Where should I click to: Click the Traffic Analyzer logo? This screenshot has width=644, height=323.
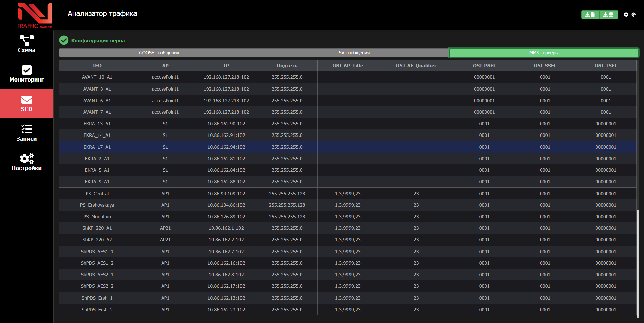(35, 15)
